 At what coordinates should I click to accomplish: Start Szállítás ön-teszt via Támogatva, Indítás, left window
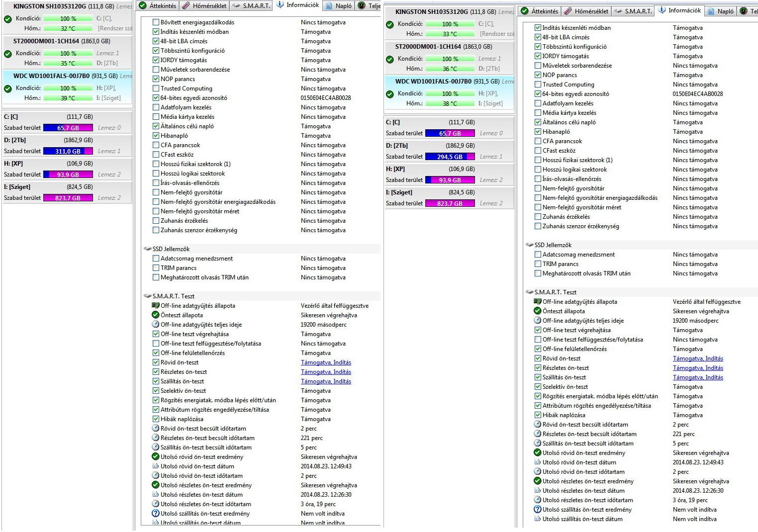tap(326, 381)
